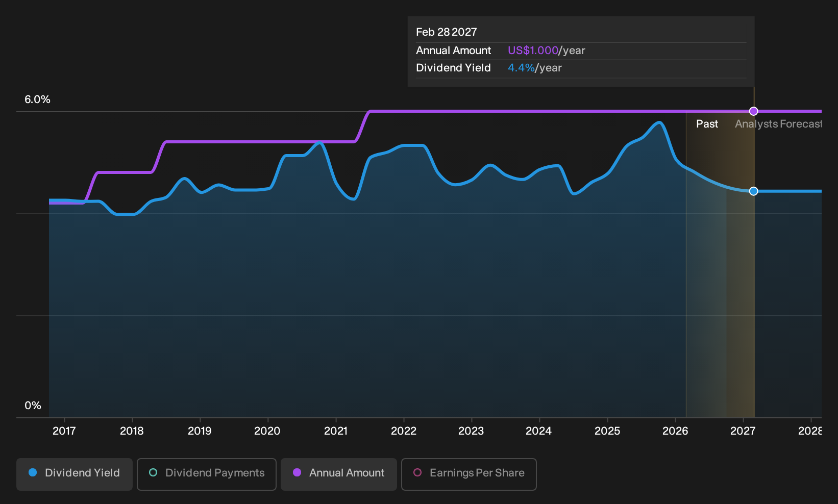Click the 'Annual Amount' tooltip row label

click(454, 51)
